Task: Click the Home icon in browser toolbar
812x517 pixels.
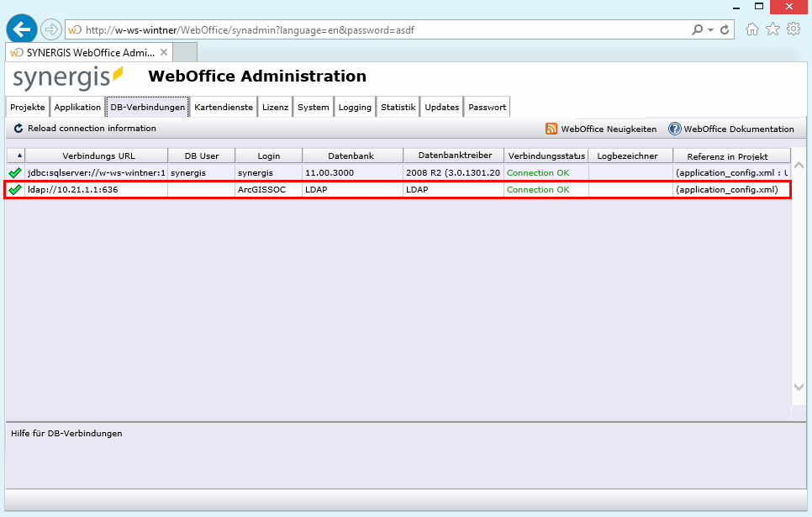Action: coord(751,28)
